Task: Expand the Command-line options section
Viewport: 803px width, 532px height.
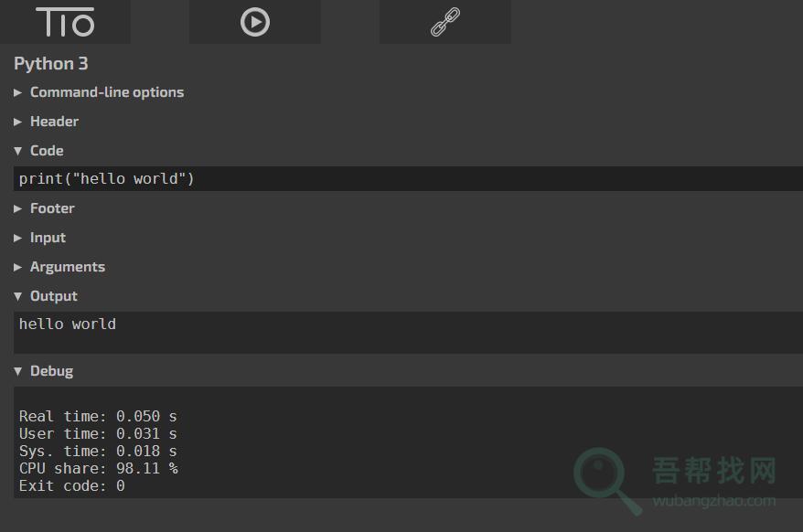Action: click(x=106, y=92)
